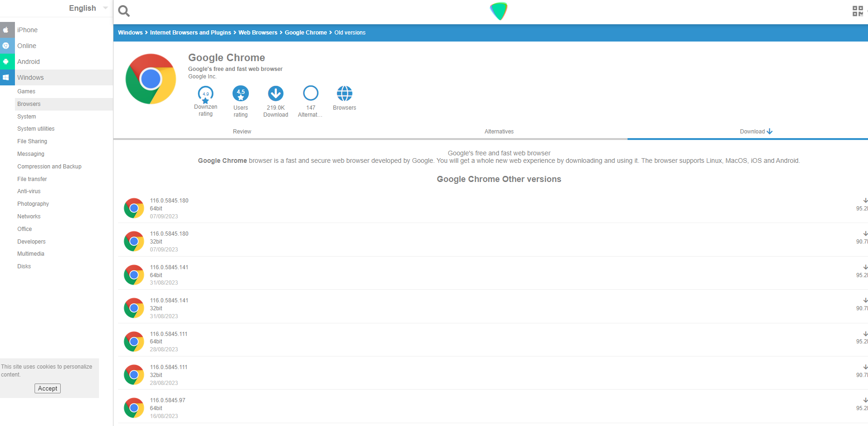Open the Office category
The image size is (868, 426).
coord(25,229)
